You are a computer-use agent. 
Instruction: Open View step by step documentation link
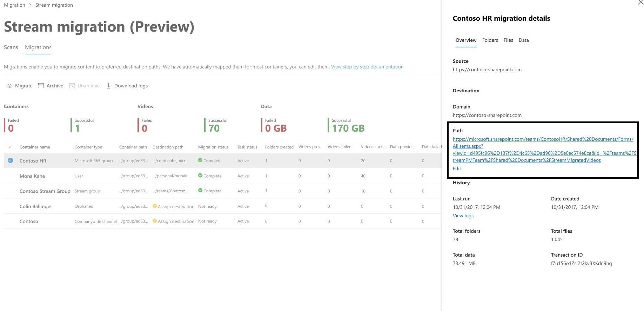(x=367, y=67)
